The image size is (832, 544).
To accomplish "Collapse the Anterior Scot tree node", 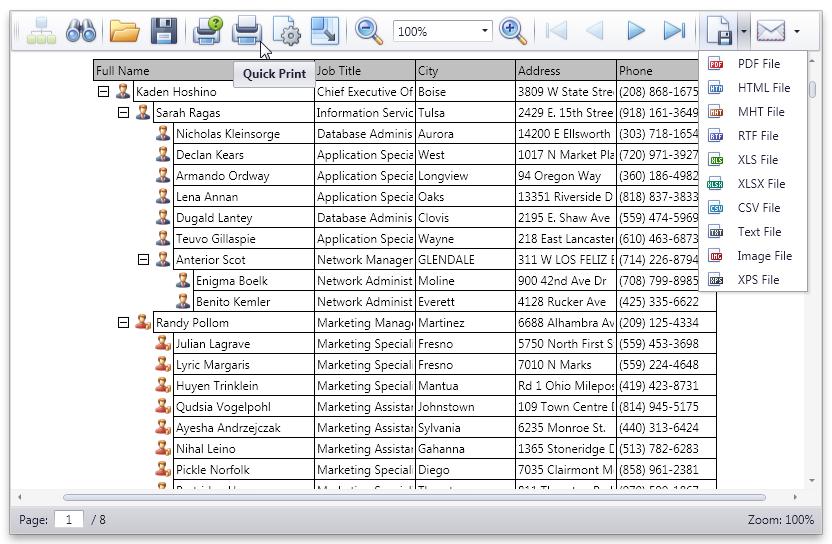I will 143,260.
